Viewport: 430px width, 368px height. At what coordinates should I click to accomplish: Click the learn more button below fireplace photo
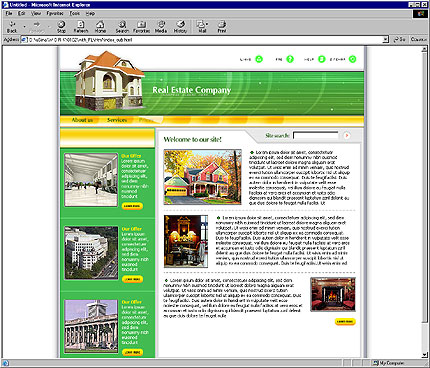(x=345, y=322)
